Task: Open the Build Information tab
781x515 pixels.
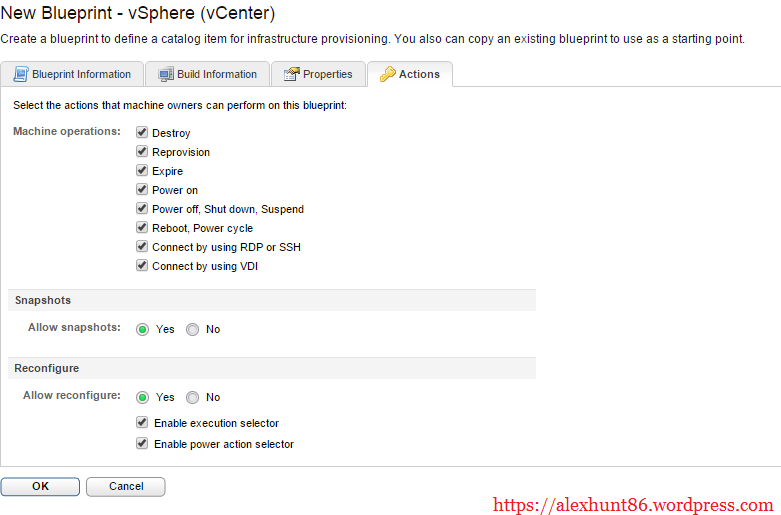Action: coord(217,74)
